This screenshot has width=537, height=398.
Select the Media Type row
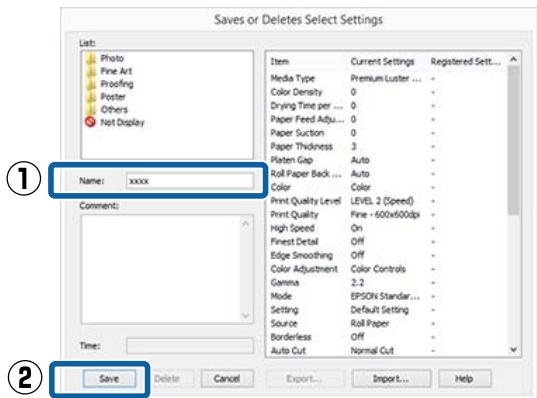[x=387, y=78]
